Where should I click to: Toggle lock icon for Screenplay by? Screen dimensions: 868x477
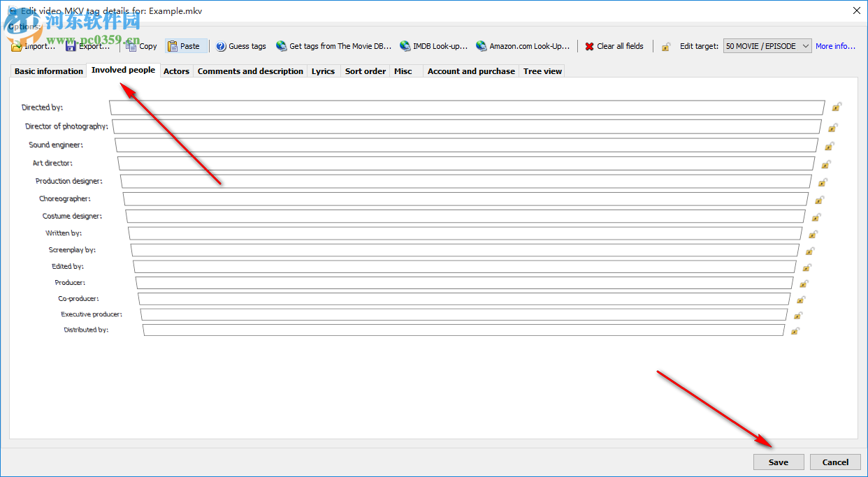810,251
